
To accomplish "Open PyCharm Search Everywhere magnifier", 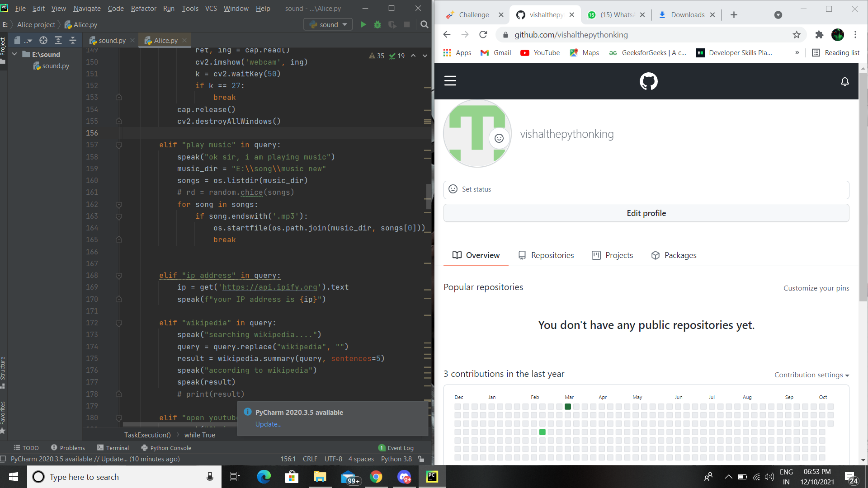I will 424,25.
